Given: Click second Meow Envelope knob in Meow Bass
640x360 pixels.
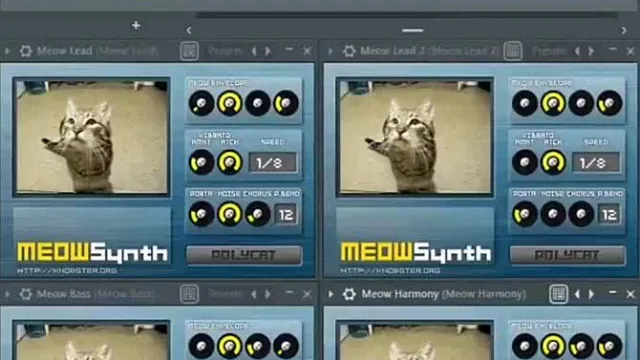Looking at the screenshot, I should [x=230, y=346].
